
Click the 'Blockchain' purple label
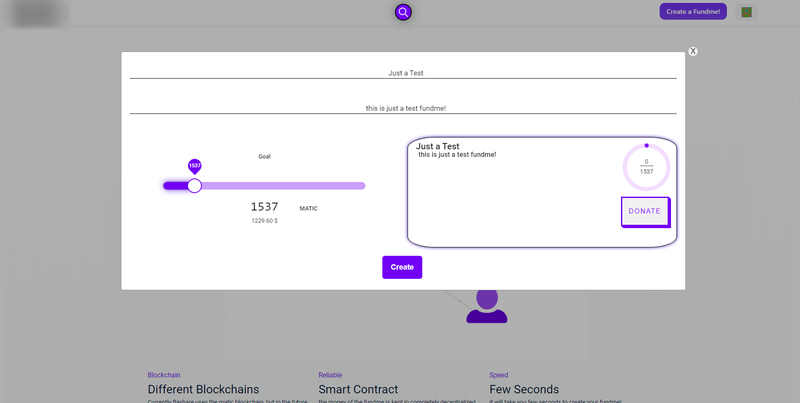(164, 375)
